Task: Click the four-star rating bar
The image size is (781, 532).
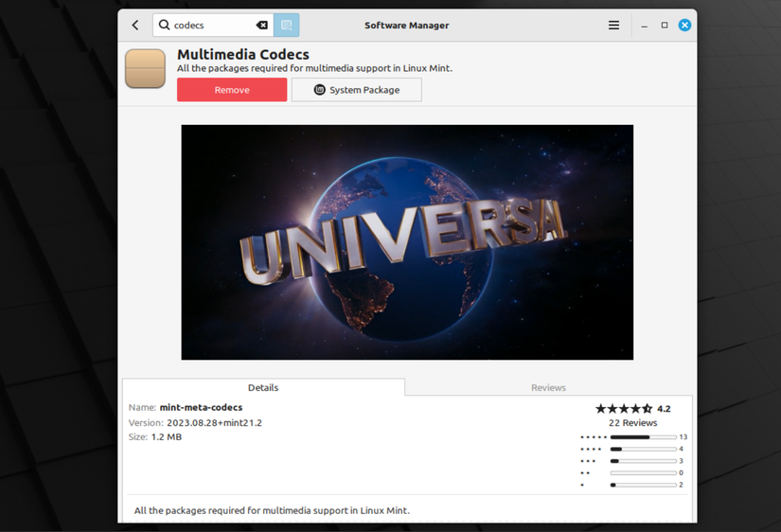Action: [643, 449]
